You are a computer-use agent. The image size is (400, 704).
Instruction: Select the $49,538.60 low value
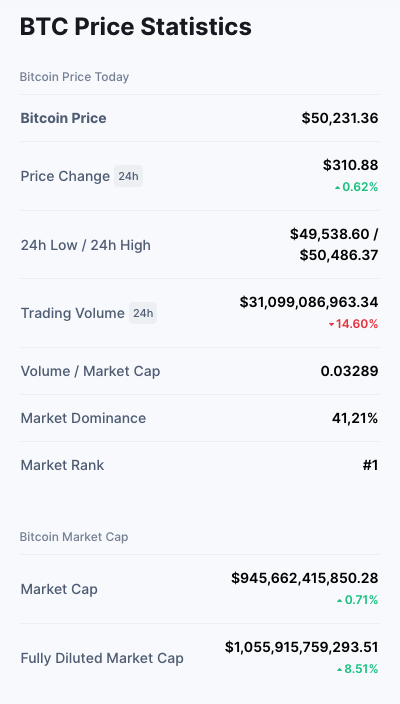tap(330, 234)
